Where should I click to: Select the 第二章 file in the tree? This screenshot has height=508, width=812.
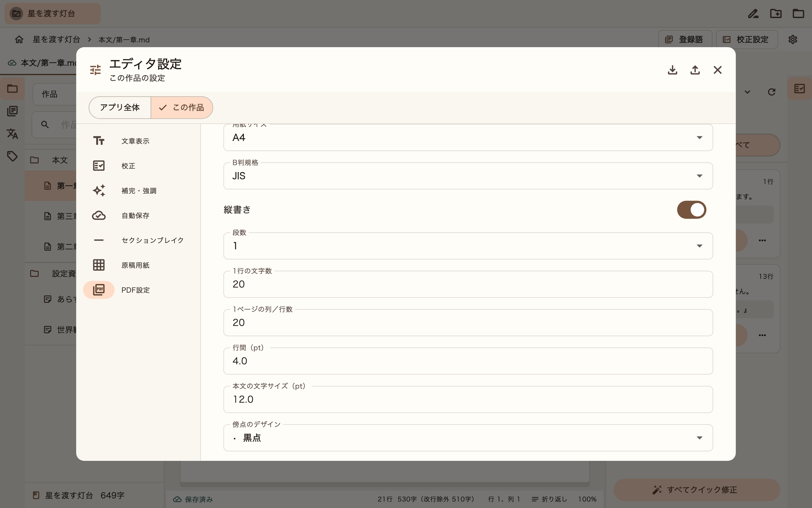point(51,247)
